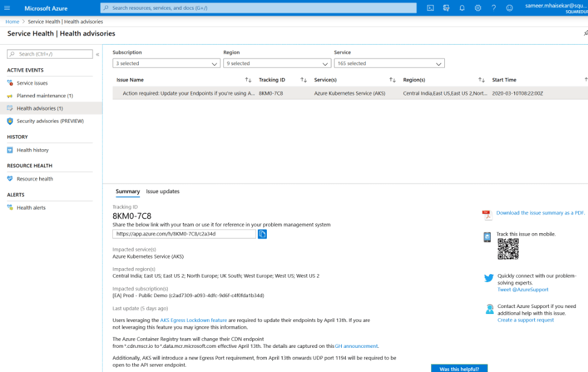This screenshot has width=588, height=372.
Task: Click the Azure Support agent icon
Action: click(x=490, y=309)
